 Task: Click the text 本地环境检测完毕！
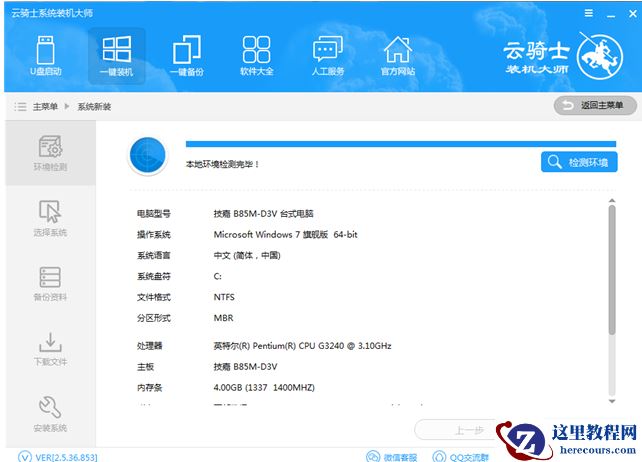pos(222,164)
